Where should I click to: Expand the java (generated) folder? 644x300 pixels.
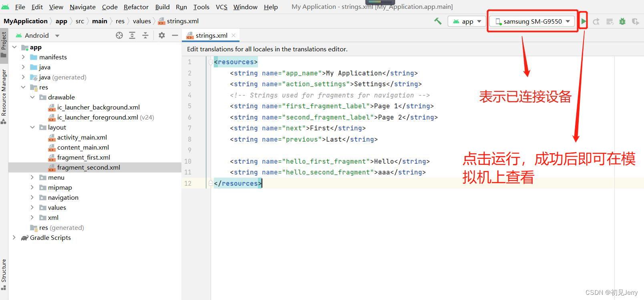(23, 77)
